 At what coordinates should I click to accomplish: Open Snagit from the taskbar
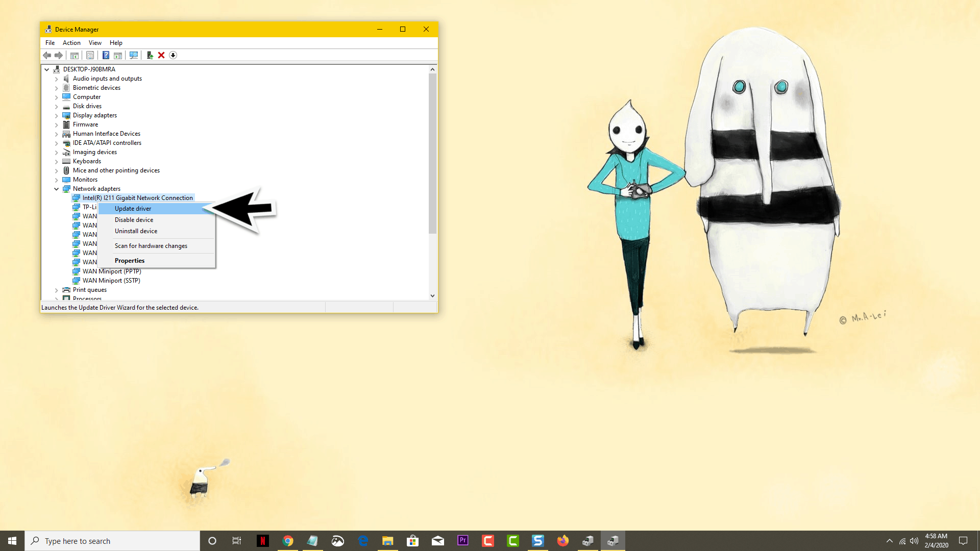click(538, 541)
